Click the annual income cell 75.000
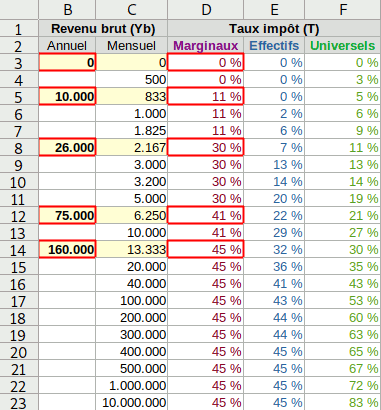The image size is (381, 410). coord(67,216)
